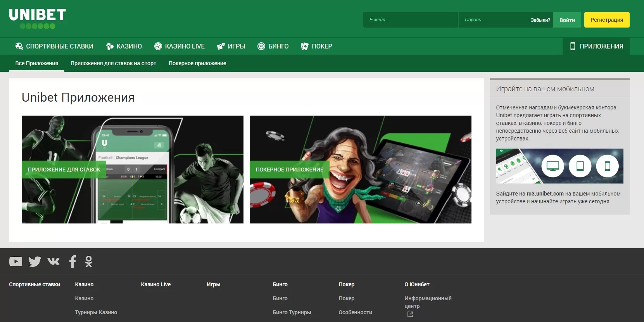Click footer heading Казино Live

(x=156, y=284)
